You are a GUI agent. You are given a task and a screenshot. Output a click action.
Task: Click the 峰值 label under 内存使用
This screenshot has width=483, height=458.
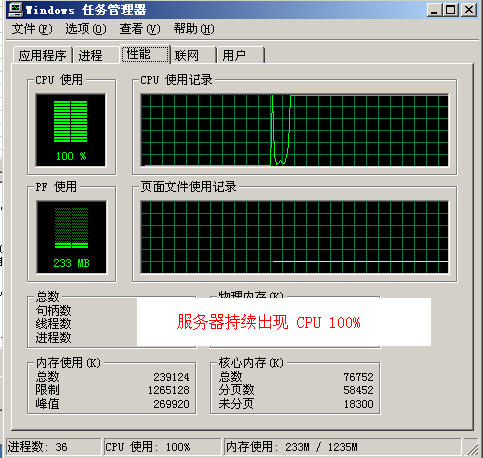pyautogui.click(x=47, y=404)
